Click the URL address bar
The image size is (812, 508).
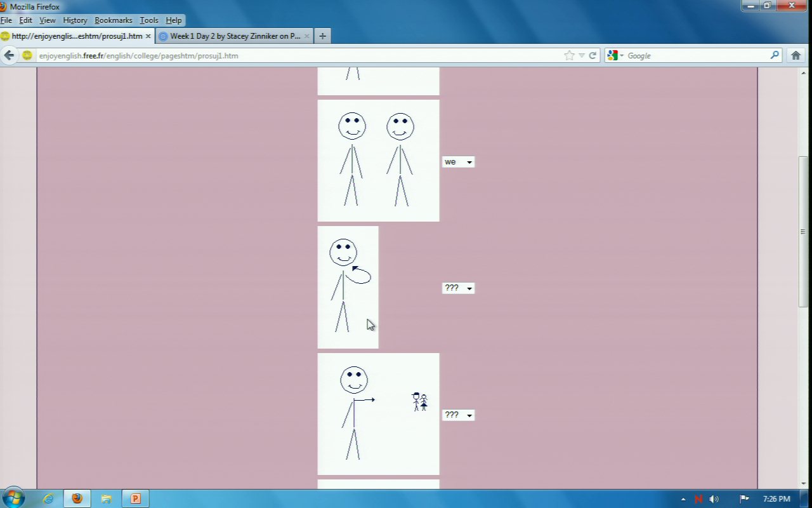coord(298,55)
